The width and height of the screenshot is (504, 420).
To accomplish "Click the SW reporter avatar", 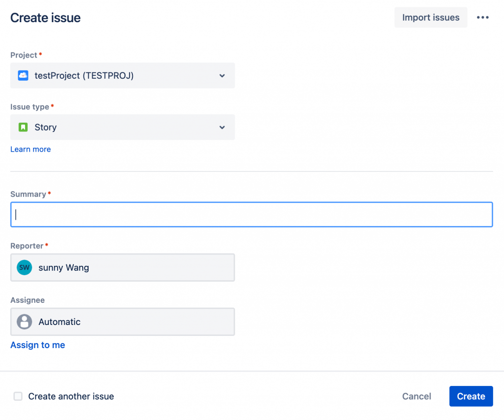I will point(24,268).
